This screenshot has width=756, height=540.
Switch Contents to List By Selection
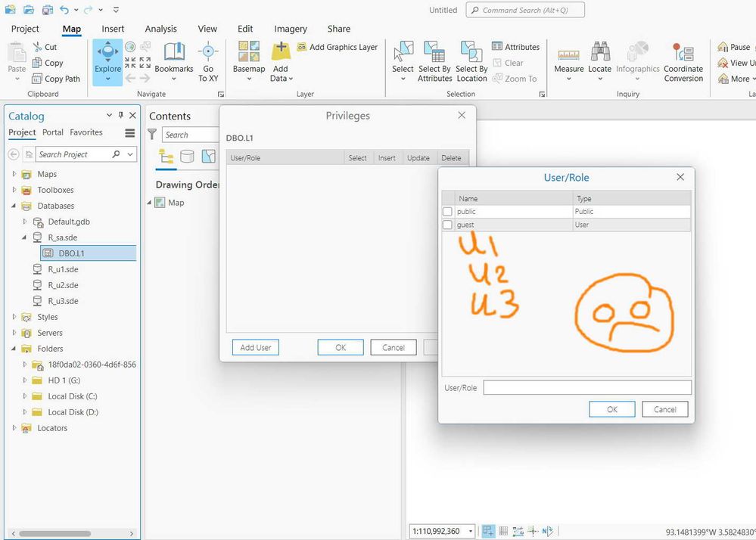(x=208, y=157)
